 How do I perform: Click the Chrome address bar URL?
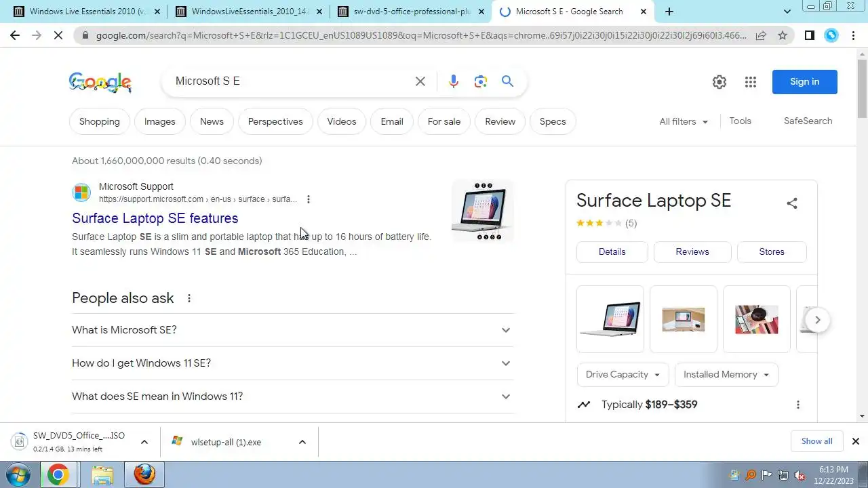tap(420, 35)
